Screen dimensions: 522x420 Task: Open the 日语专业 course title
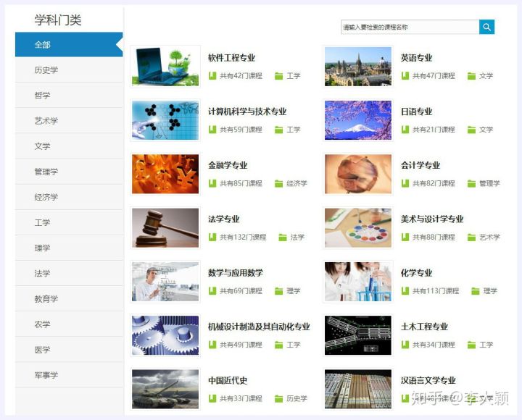[416, 112]
